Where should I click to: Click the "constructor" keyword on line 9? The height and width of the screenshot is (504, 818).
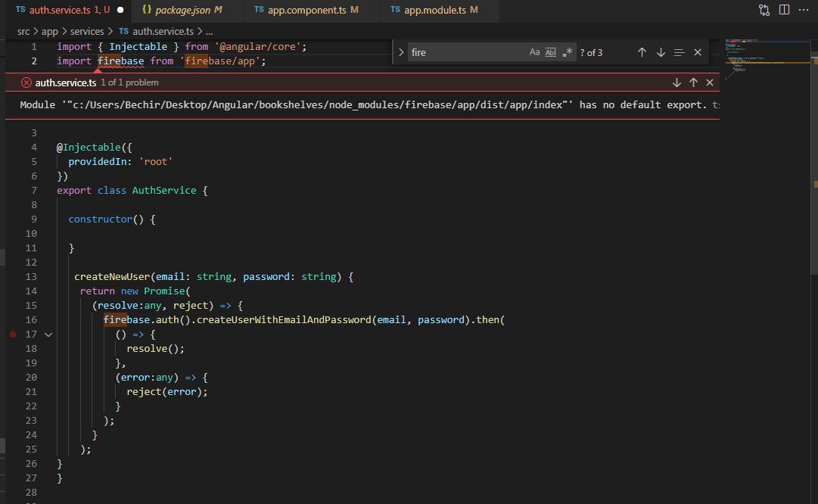click(x=100, y=219)
